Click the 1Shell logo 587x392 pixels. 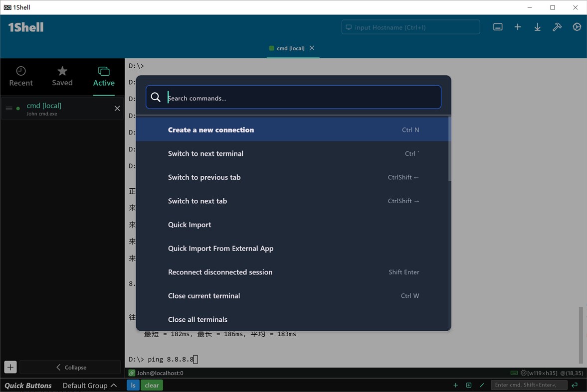26,27
